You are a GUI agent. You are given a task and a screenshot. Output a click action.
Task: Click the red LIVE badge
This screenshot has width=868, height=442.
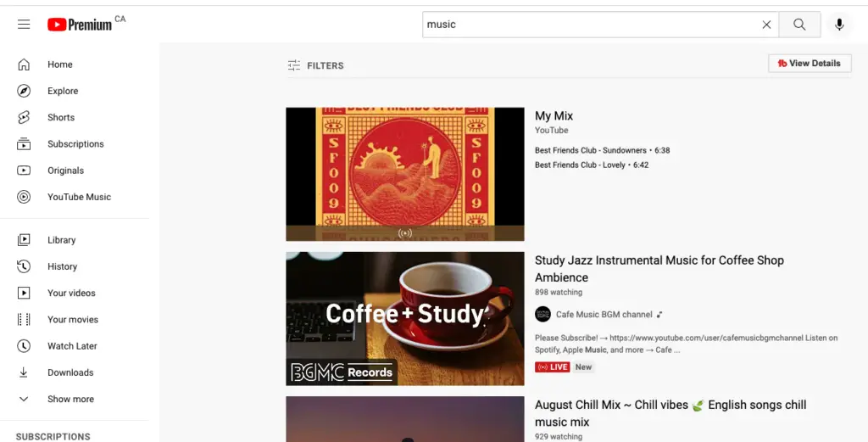coord(553,366)
